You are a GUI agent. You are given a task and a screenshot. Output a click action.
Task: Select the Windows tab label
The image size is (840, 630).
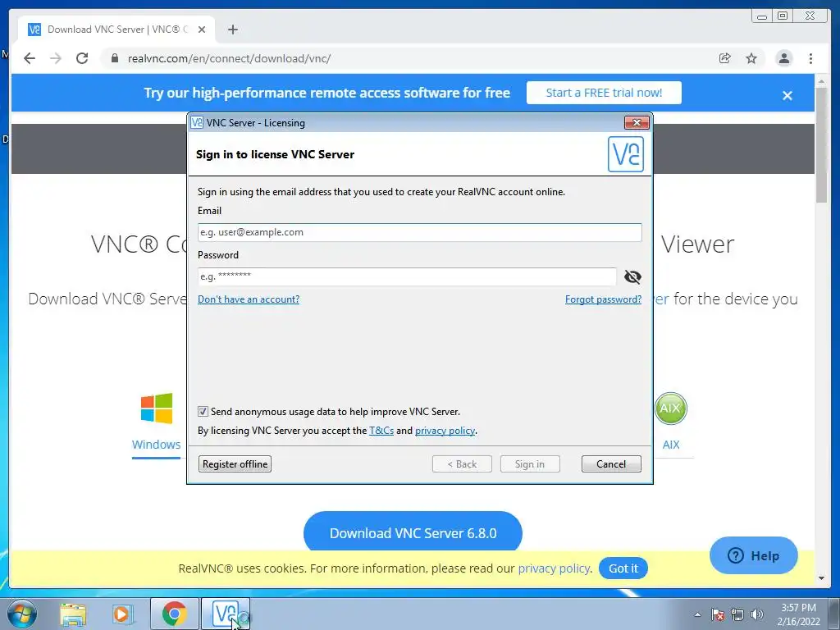(x=157, y=444)
